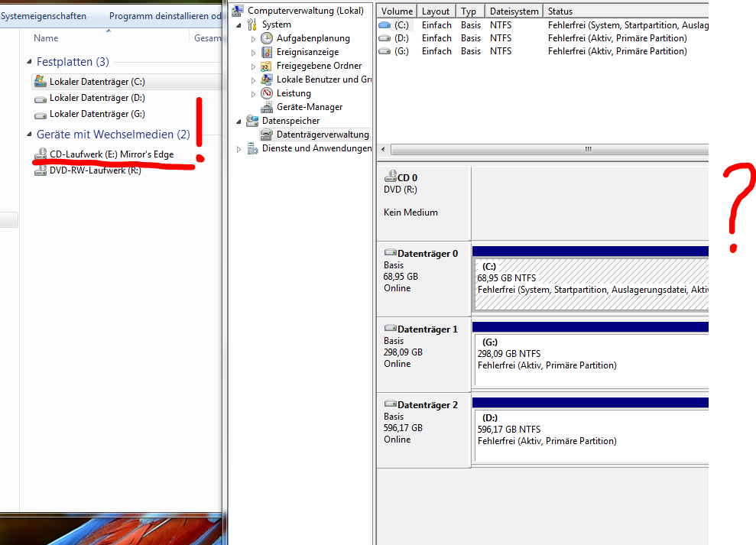Click the Lokale Benutzer und Gruppen icon

click(267, 79)
